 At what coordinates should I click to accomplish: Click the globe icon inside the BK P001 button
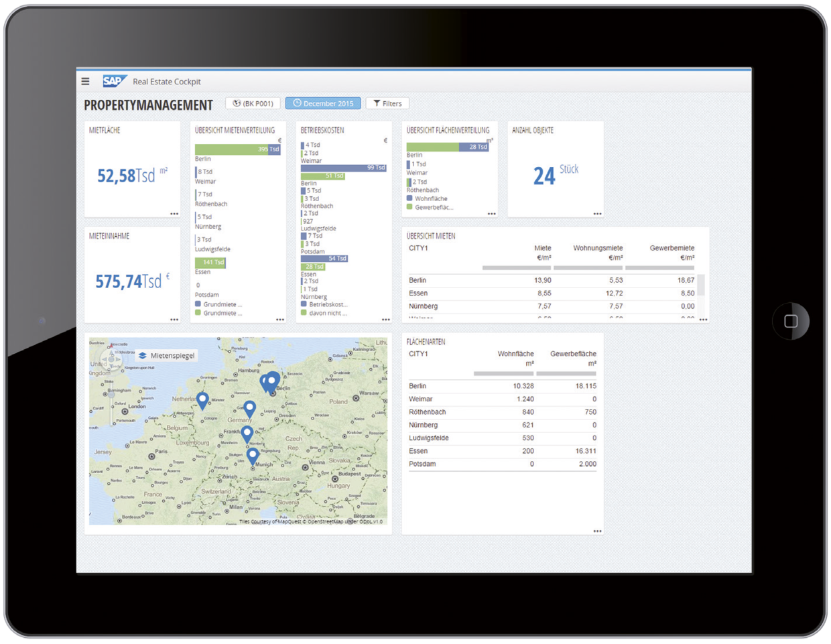237,103
